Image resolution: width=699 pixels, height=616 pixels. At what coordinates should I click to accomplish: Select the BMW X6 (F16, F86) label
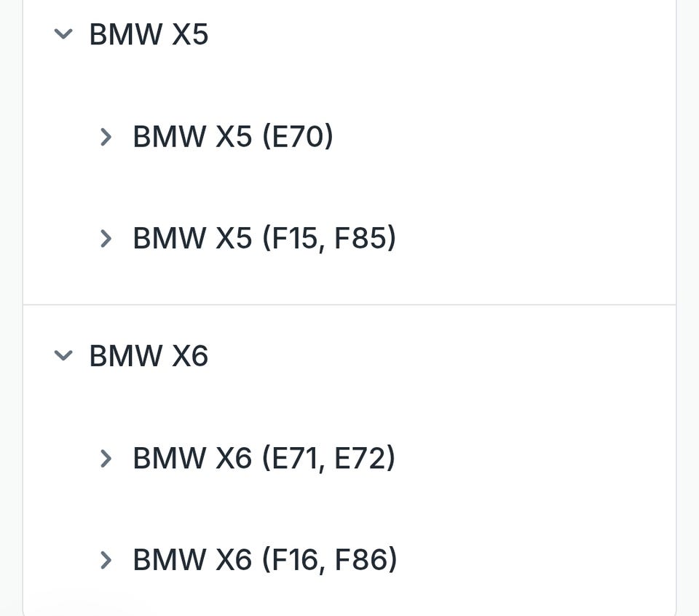[x=264, y=560]
